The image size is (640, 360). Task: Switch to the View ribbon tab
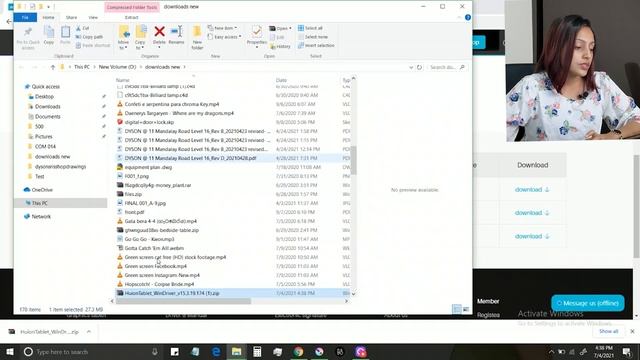pos(93,18)
